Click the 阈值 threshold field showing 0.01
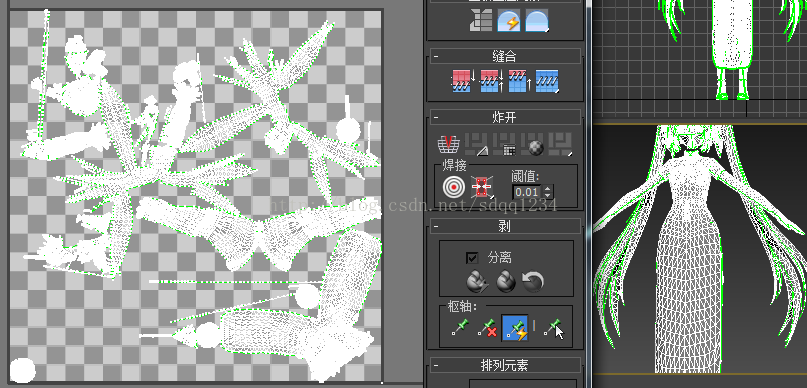Viewport: 807px width, 388px height. [x=527, y=192]
